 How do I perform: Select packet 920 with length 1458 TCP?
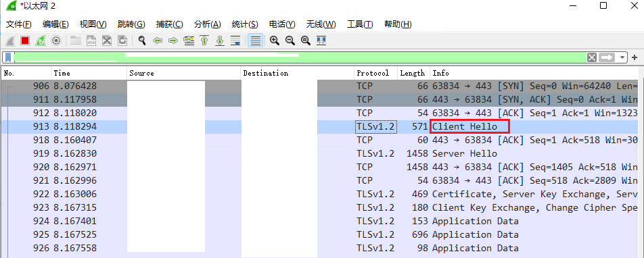pyautogui.click(x=320, y=167)
